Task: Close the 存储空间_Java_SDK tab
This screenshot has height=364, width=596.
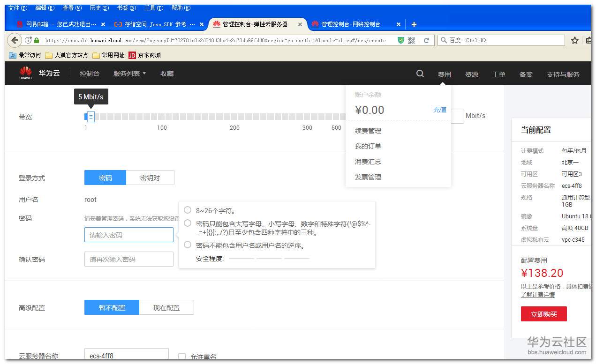Action: click(x=202, y=24)
